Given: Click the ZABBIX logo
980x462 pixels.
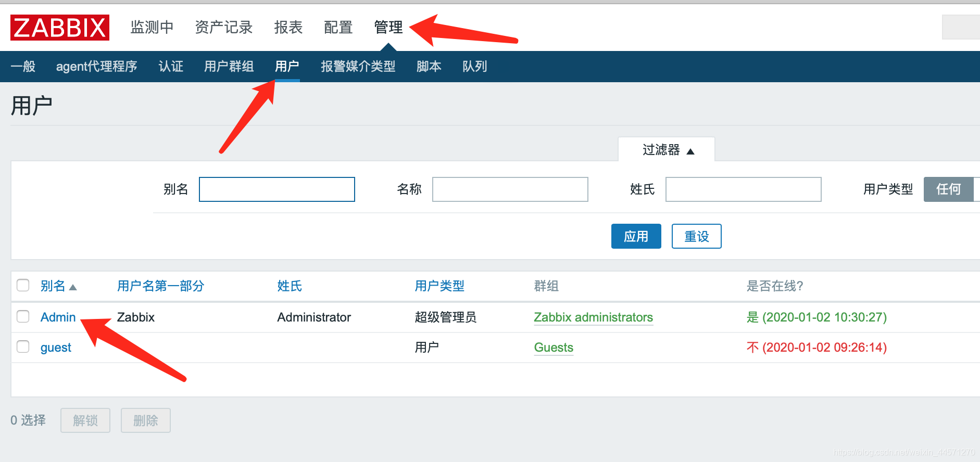Looking at the screenshot, I should 60,28.
